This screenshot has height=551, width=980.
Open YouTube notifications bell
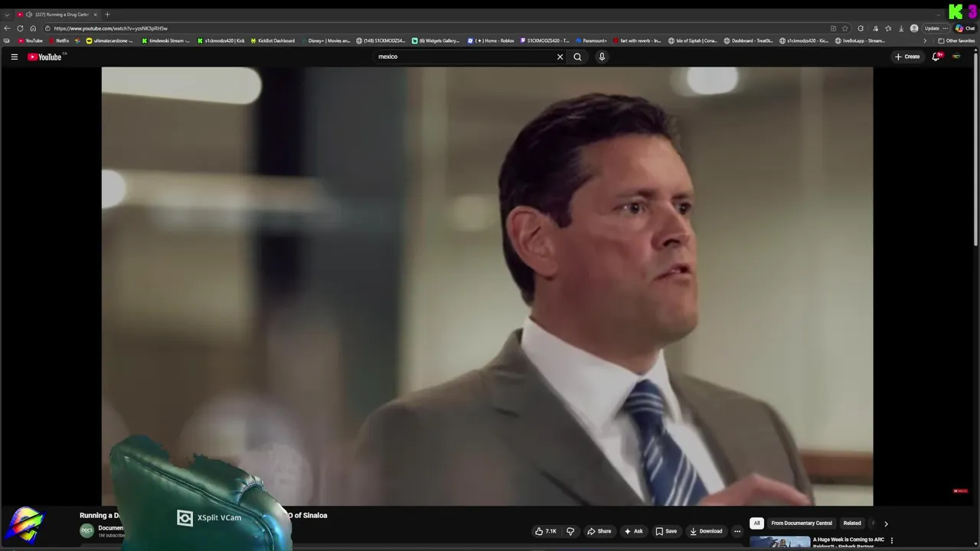coord(936,57)
